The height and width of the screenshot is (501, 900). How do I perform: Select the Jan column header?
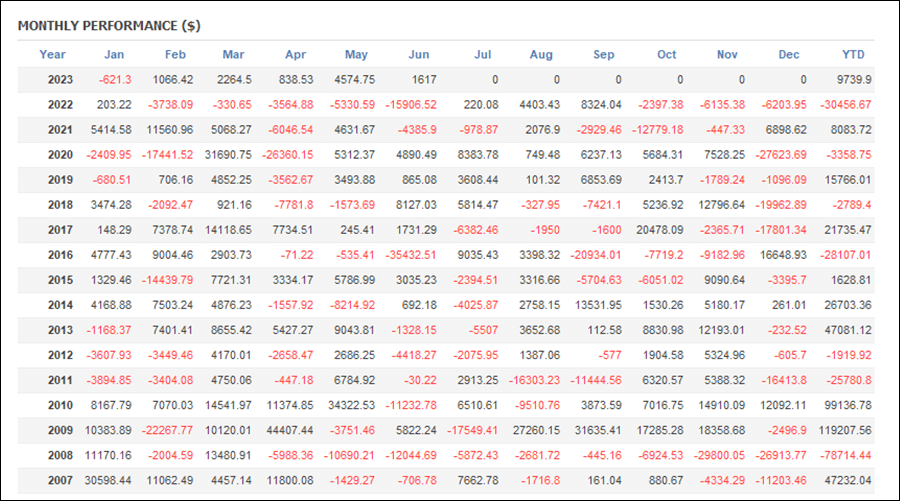click(114, 54)
